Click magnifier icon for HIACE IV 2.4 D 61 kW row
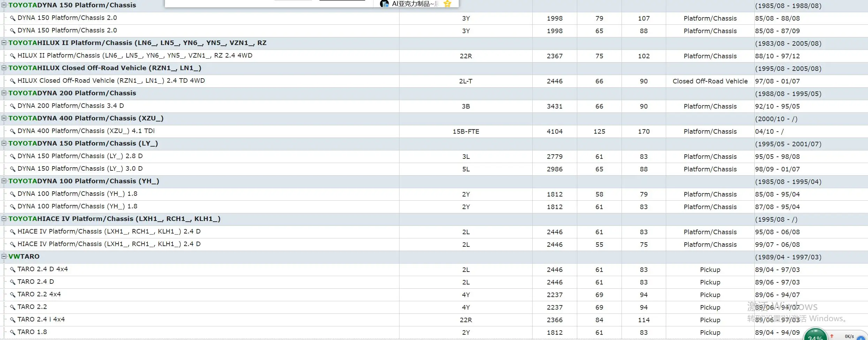This screenshot has width=868, height=340. point(13,232)
